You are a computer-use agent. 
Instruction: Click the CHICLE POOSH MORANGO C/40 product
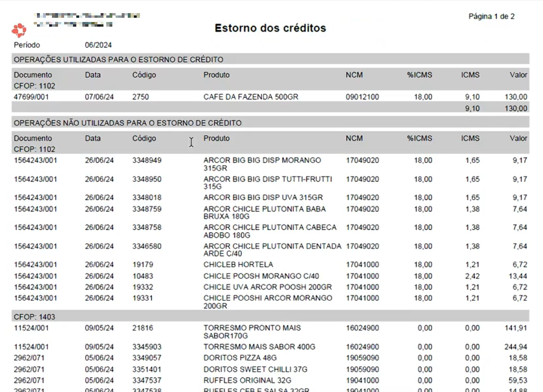(261, 276)
